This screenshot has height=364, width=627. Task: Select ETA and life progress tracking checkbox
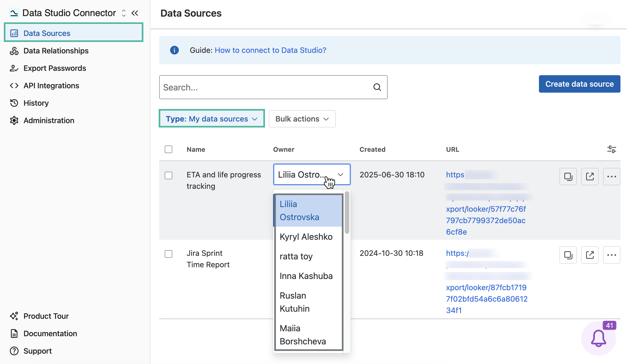pos(168,175)
